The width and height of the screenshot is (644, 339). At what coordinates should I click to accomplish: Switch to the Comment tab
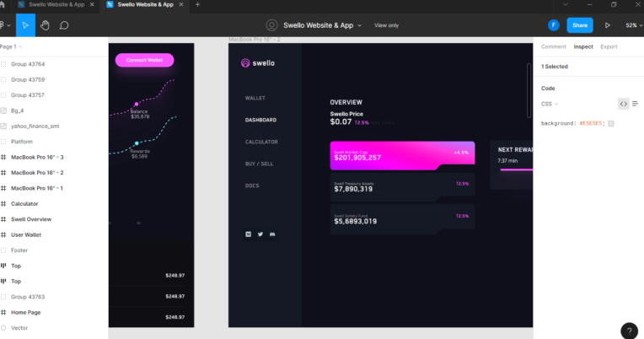pos(553,47)
